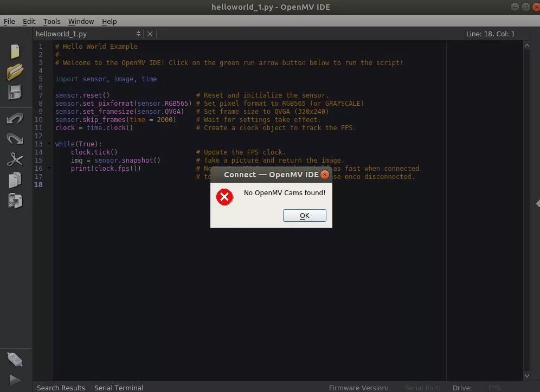Click the sensor.set_framesize code line
The width and height of the screenshot is (540, 392).
click(119, 112)
